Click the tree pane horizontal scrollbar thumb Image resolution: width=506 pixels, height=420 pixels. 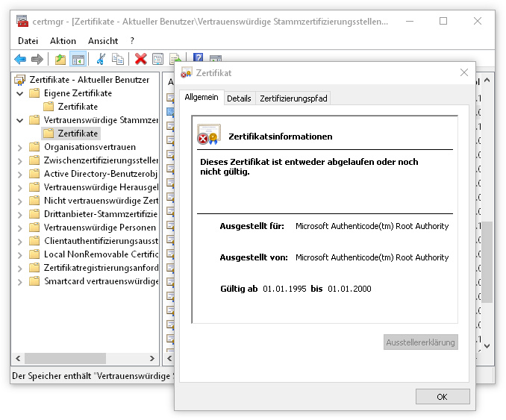tap(65, 358)
